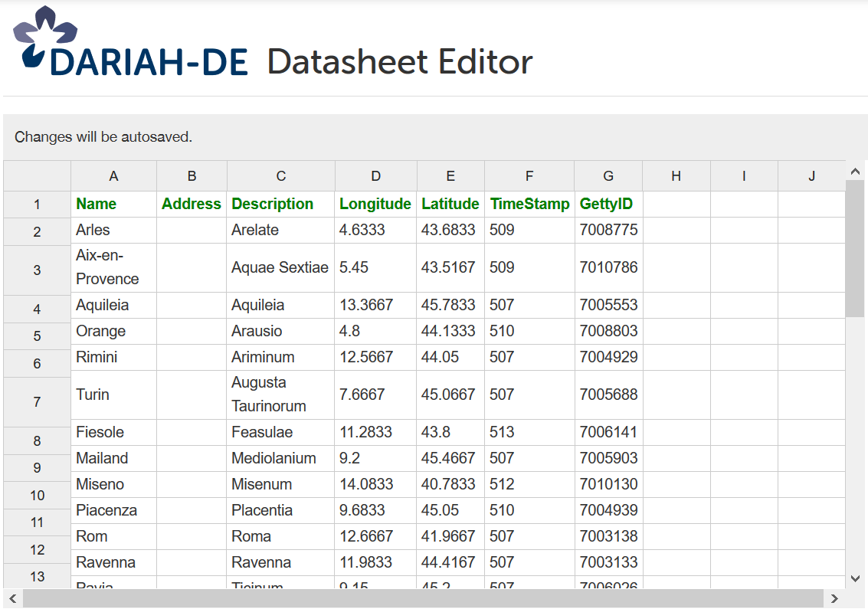Select the Rom cell
Image resolution: width=868 pixels, height=609 pixels.
[x=113, y=536]
